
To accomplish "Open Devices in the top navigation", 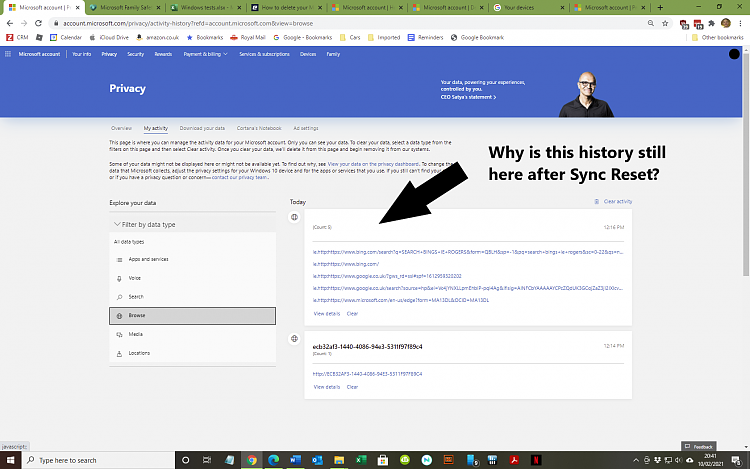I will (308, 54).
